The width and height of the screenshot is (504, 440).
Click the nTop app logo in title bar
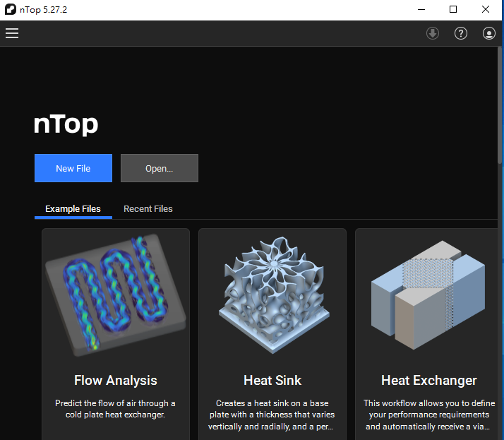click(11, 9)
